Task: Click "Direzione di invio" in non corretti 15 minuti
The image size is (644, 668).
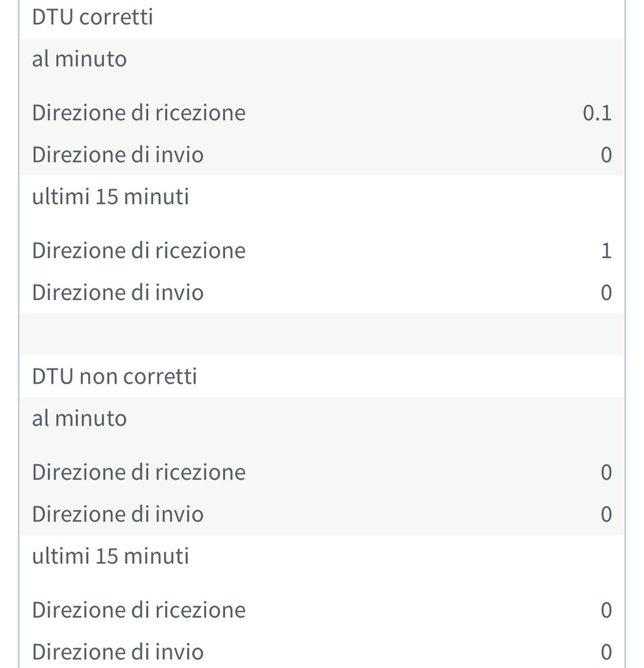Action: [118, 652]
